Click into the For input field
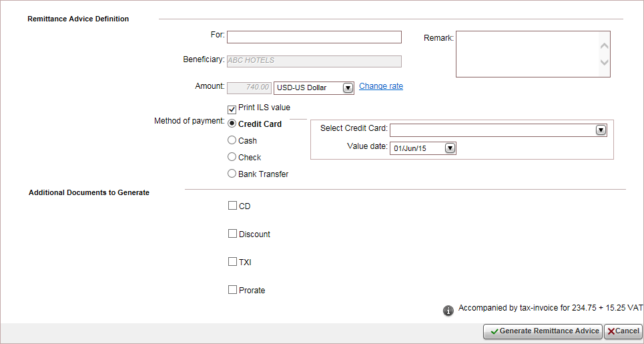The height and width of the screenshot is (344, 644). click(314, 37)
